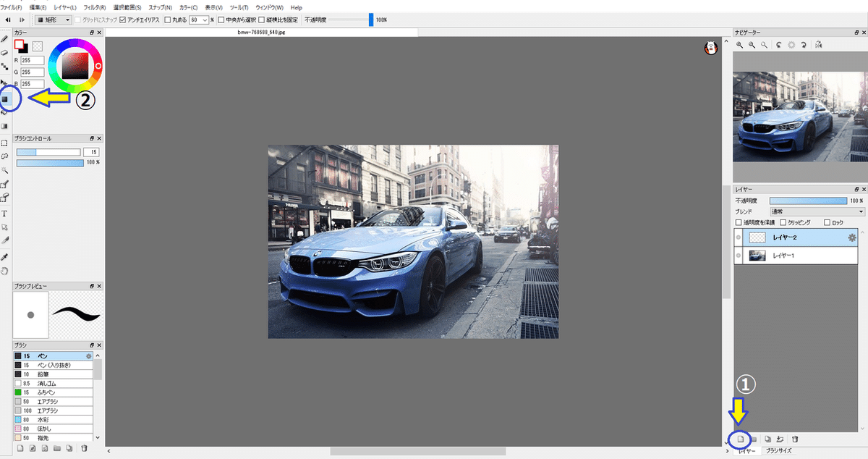Toggle 丸める checkbox
The image size is (868, 459).
[168, 20]
